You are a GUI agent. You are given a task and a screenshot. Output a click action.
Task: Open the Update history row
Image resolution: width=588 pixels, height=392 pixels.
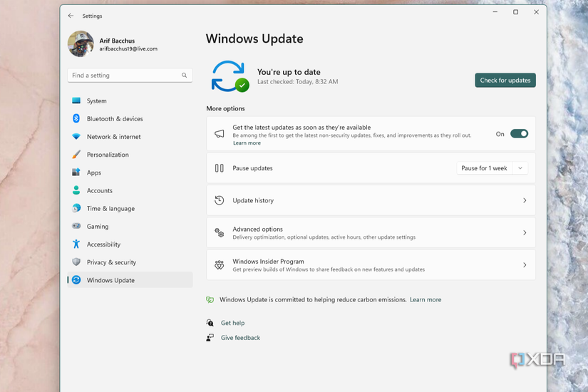(371, 200)
